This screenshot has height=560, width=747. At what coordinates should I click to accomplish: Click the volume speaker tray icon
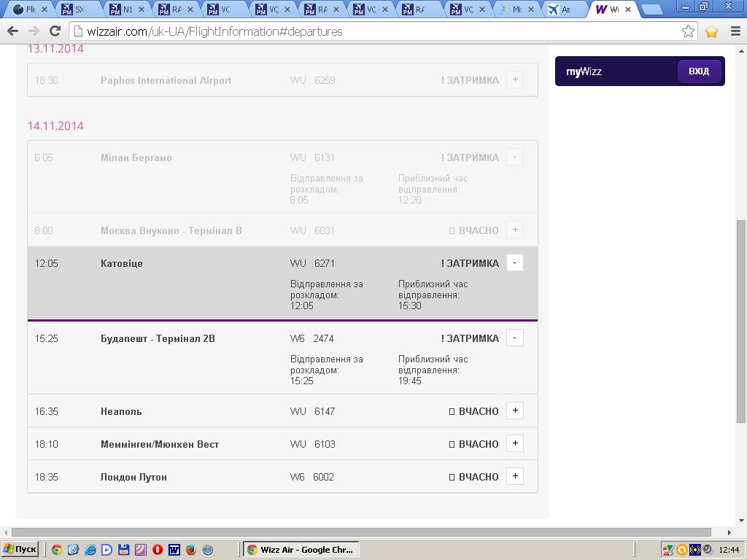[x=707, y=550]
